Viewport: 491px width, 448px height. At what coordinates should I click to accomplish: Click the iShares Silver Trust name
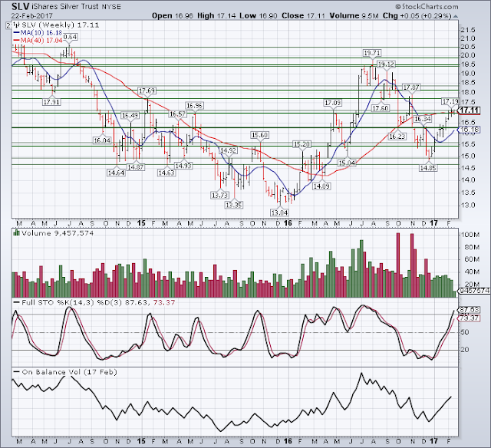[65, 7]
